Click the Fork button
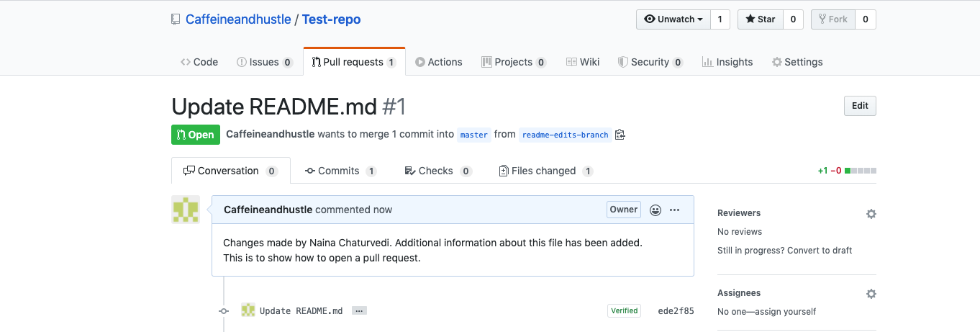This screenshot has height=332, width=980. point(832,19)
